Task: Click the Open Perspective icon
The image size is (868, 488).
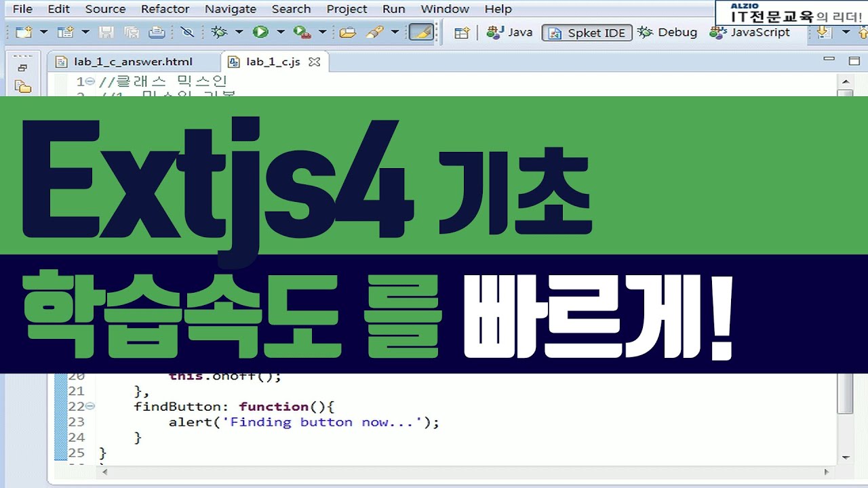Action: [462, 33]
